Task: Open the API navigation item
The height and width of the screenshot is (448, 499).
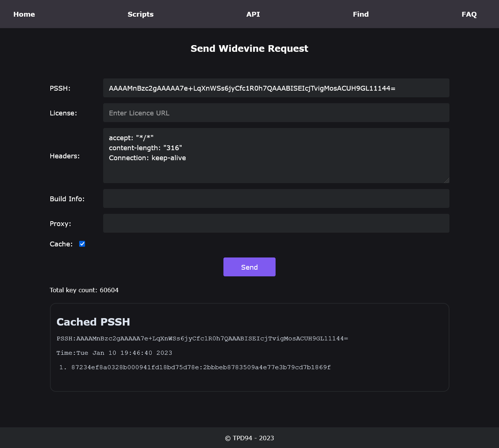Action: (x=253, y=14)
